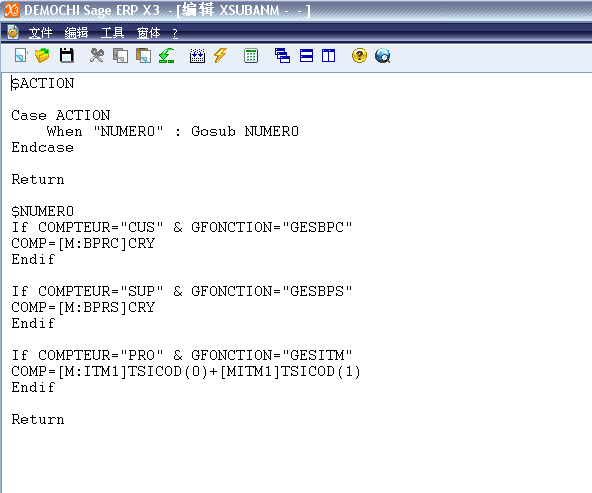This screenshot has height=493, width=592.
Task: Open the 编辑 menu
Action: (x=76, y=33)
